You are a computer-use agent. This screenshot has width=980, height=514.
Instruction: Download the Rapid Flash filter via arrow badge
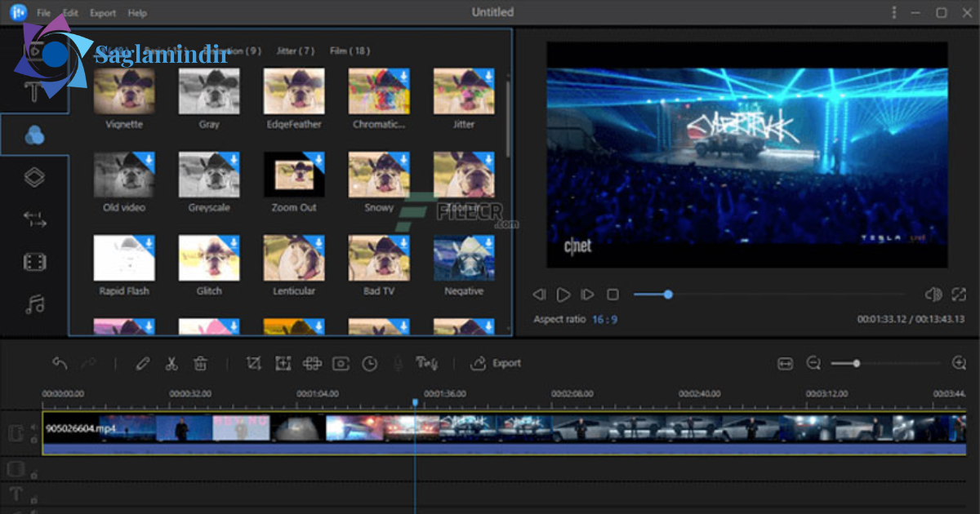[148, 242]
